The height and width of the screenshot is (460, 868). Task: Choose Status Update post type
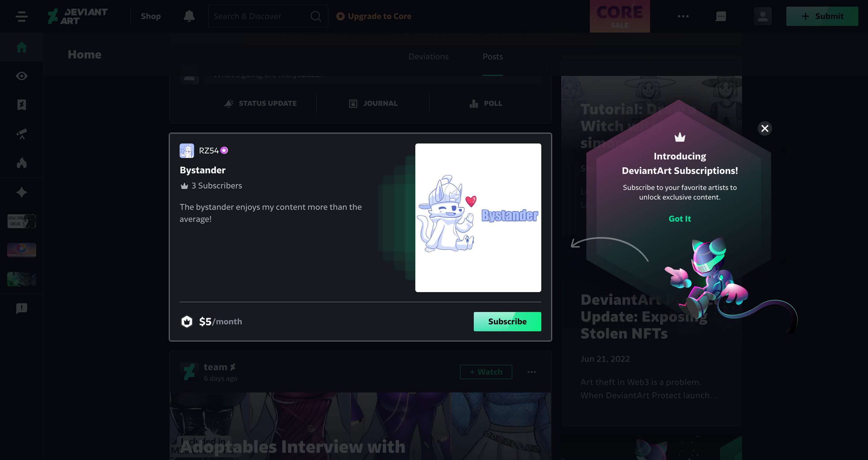coord(260,103)
